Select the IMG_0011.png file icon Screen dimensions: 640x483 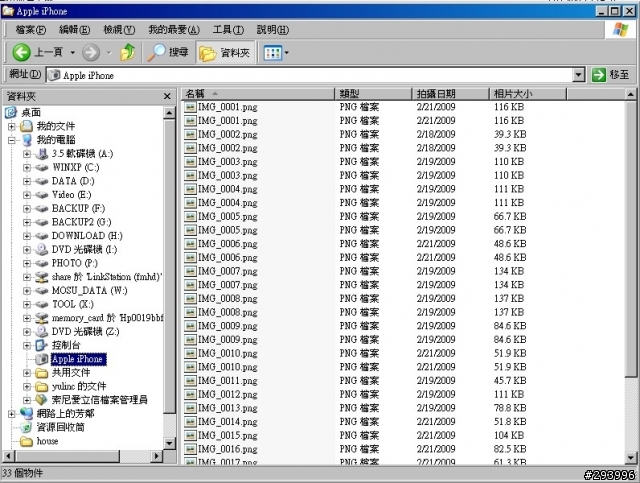(x=190, y=381)
